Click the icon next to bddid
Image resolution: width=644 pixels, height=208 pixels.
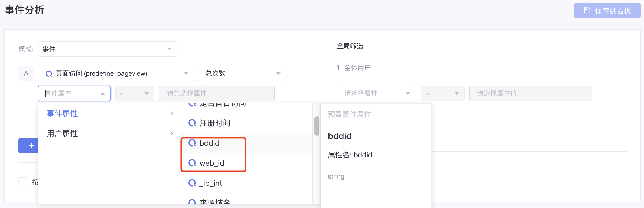tap(192, 143)
